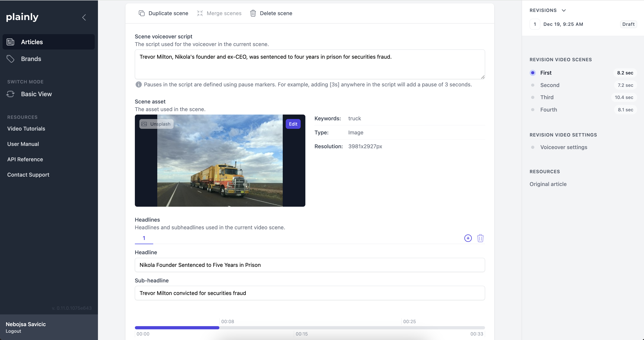The height and width of the screenshot is (340, 644).
Task: Expand the Revisions dropdown
Action: click(x=564, y=10)
